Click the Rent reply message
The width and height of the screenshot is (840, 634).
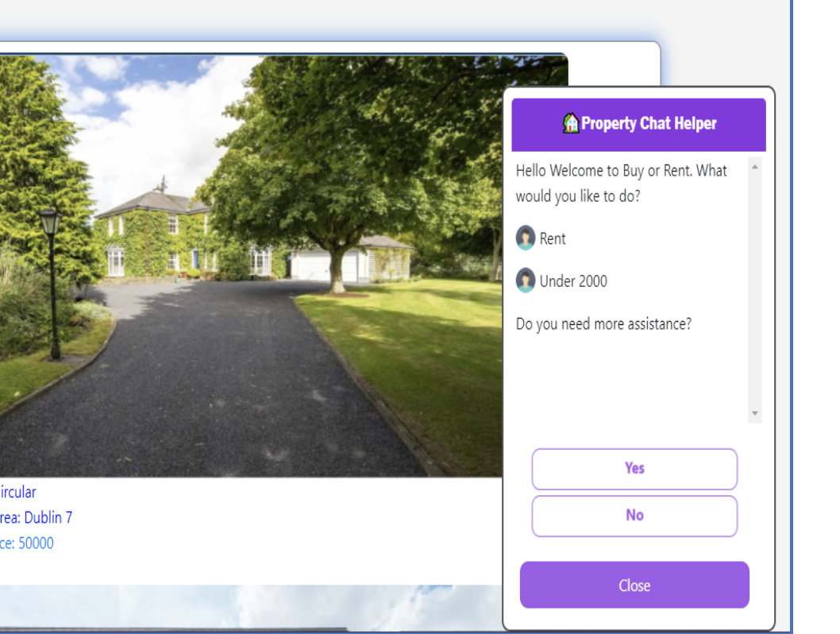click(x=553, y=238)
